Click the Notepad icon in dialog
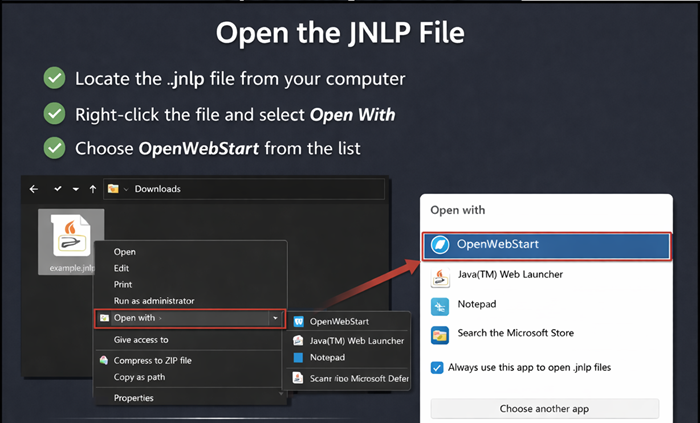 (440, 307)
